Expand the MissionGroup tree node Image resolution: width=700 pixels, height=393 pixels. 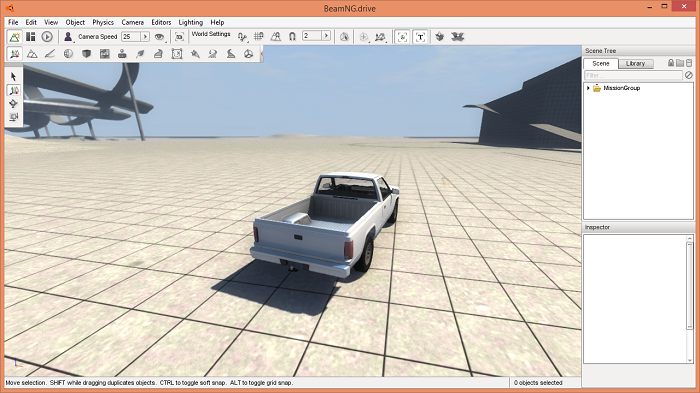[588, 88]
